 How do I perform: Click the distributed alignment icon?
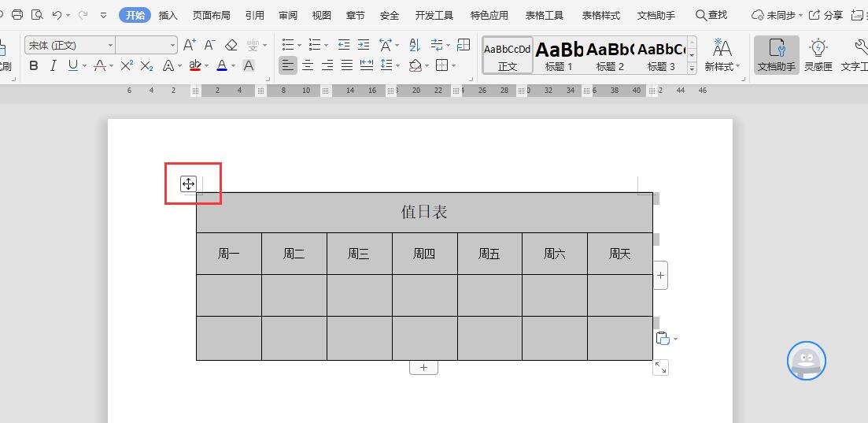click(367, 66)
